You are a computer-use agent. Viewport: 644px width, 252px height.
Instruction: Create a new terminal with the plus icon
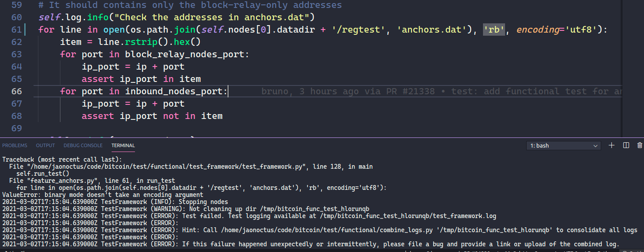611,145
